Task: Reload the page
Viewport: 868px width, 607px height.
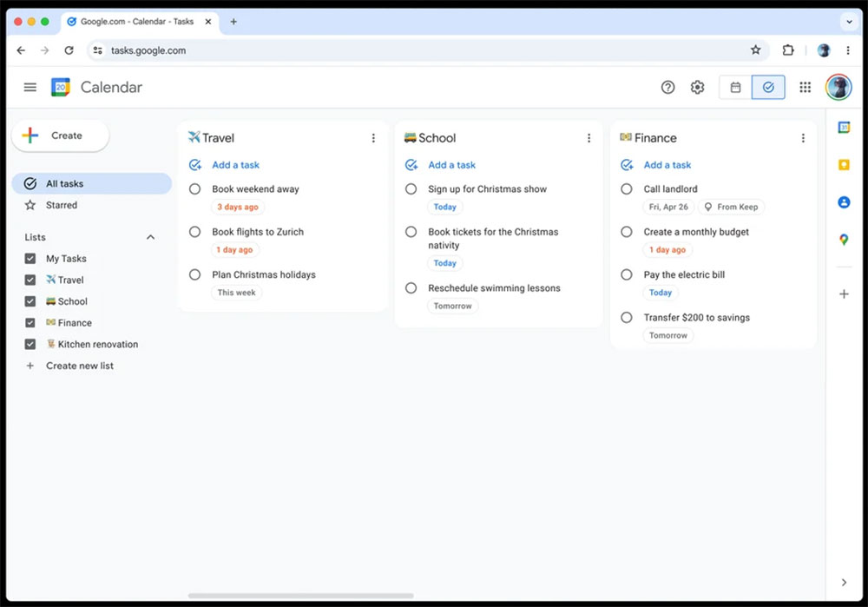Action: point(69,50)
